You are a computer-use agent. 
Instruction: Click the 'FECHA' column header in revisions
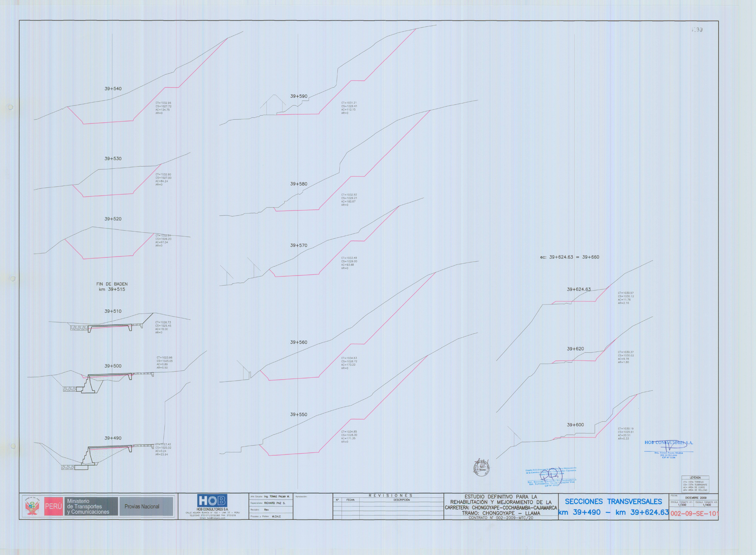click(x=351, y=500)
